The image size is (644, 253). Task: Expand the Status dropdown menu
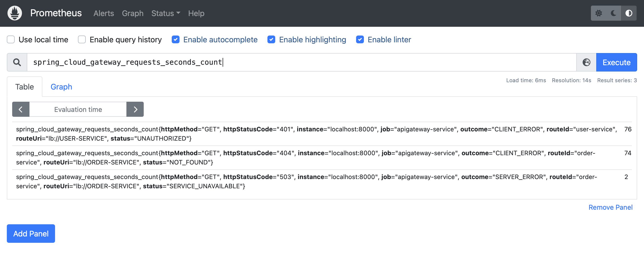point(165,13)
